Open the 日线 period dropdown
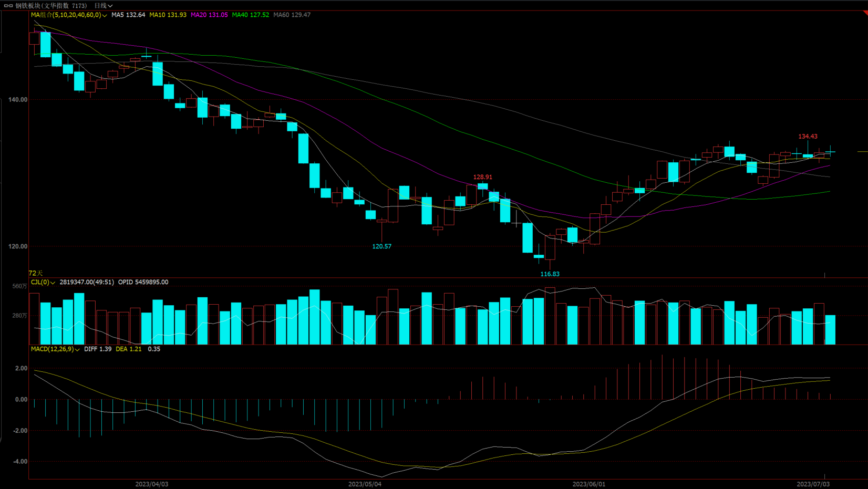868x489 pixels. click(104, 6)
